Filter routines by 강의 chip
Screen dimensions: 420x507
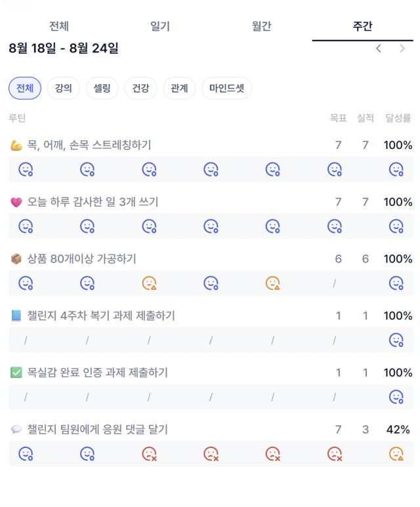(x=64, y=88)
